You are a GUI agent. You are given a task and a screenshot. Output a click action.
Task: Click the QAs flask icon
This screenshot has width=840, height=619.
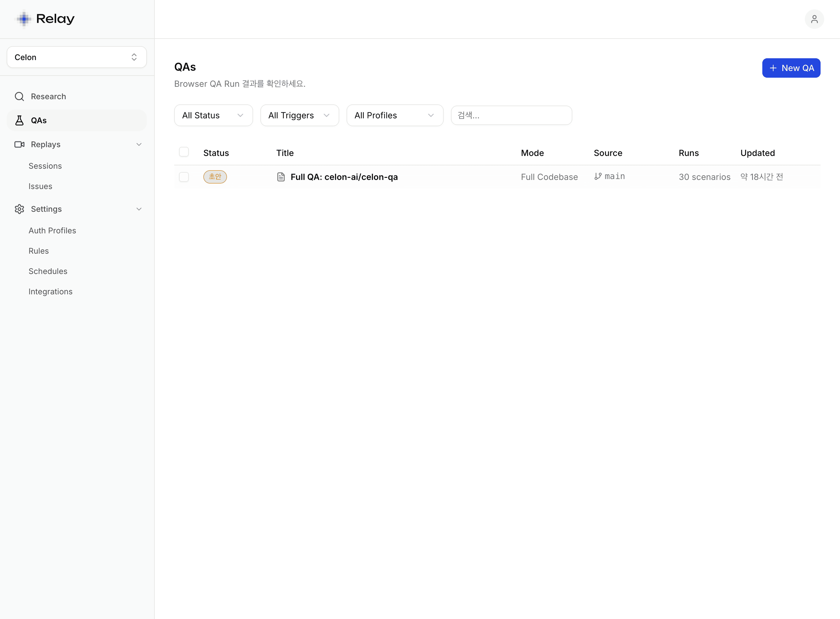point(19,121)
